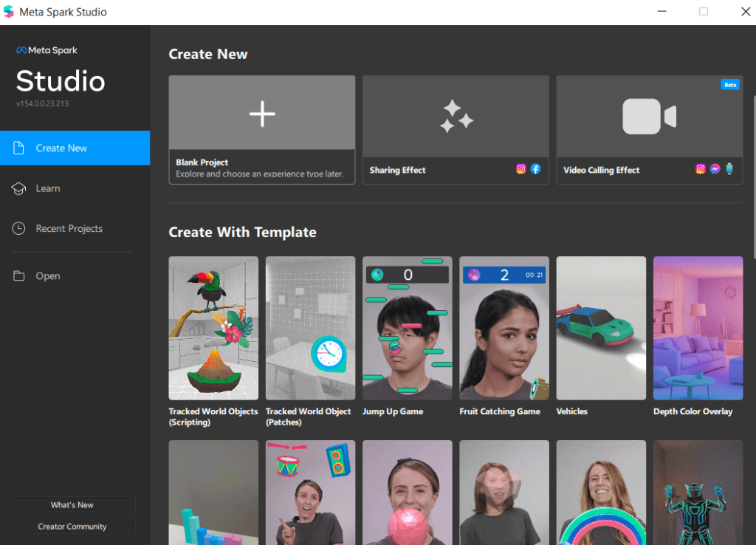Switch to the Learn section
This screenshot has height=545, width=756.
tap(47, 188)
